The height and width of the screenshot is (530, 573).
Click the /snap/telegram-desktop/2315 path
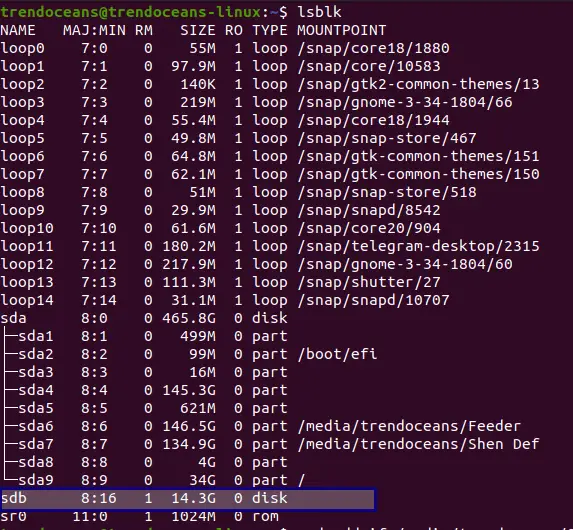418,246
